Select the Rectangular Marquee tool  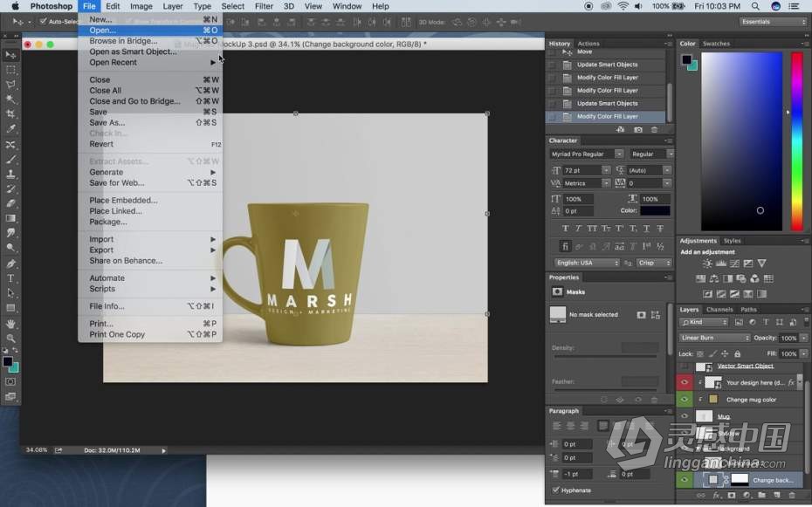click(10, 69)
